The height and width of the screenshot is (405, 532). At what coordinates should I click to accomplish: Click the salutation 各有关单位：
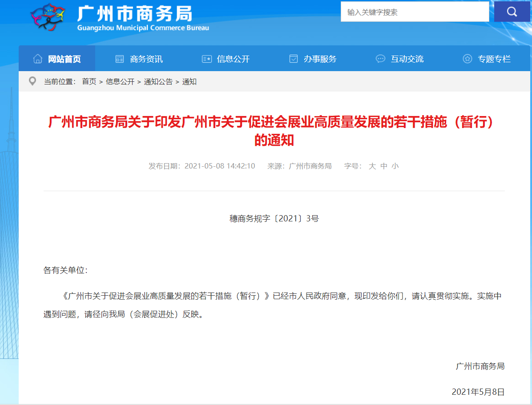pos(65,270)
